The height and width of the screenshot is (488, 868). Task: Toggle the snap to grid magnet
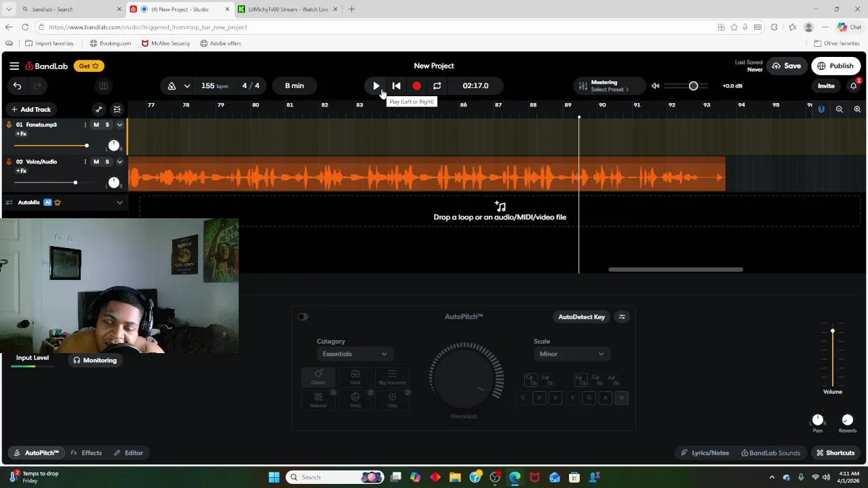tap(821, 109)
